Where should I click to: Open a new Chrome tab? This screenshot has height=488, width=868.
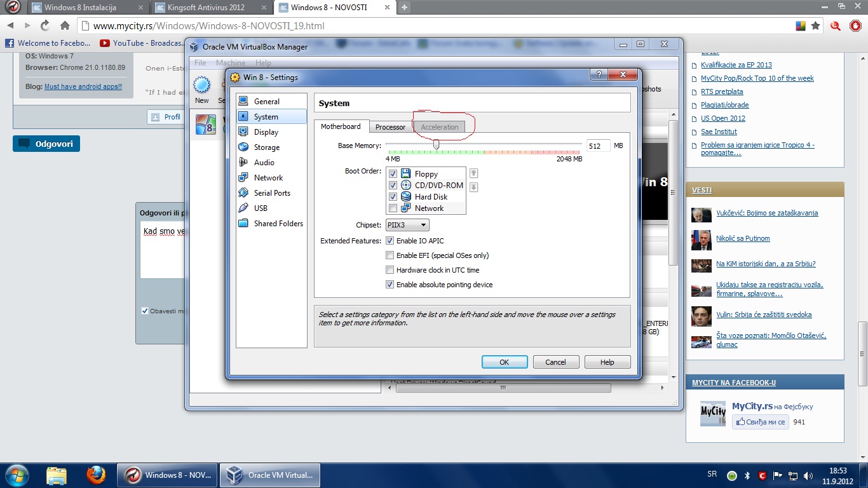tap(404, 7)
